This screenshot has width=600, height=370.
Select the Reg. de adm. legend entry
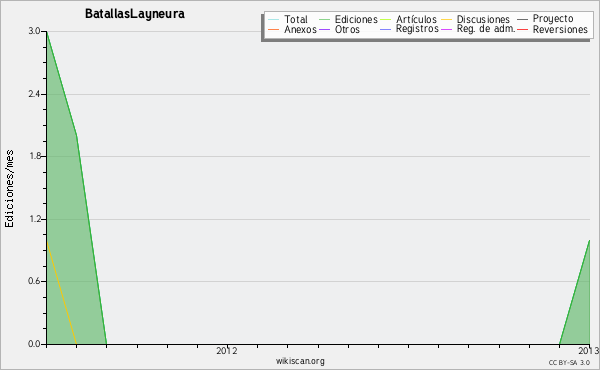(486, 29)
